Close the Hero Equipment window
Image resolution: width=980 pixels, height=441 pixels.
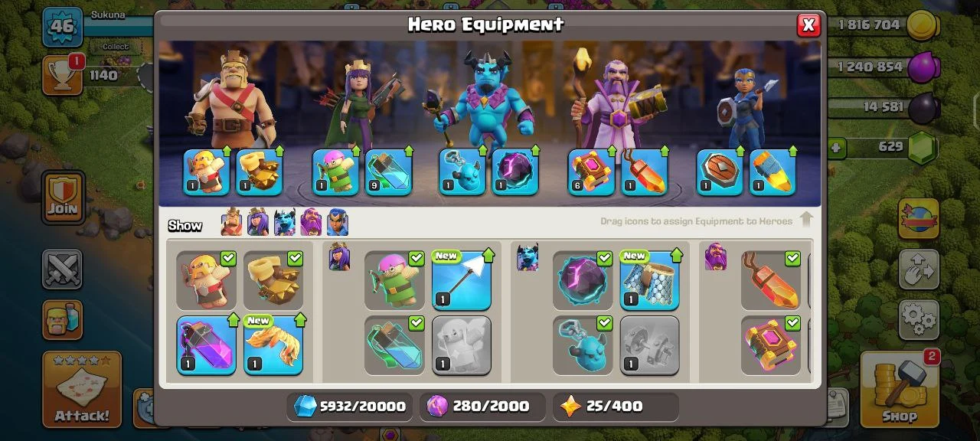click(808, 25)
